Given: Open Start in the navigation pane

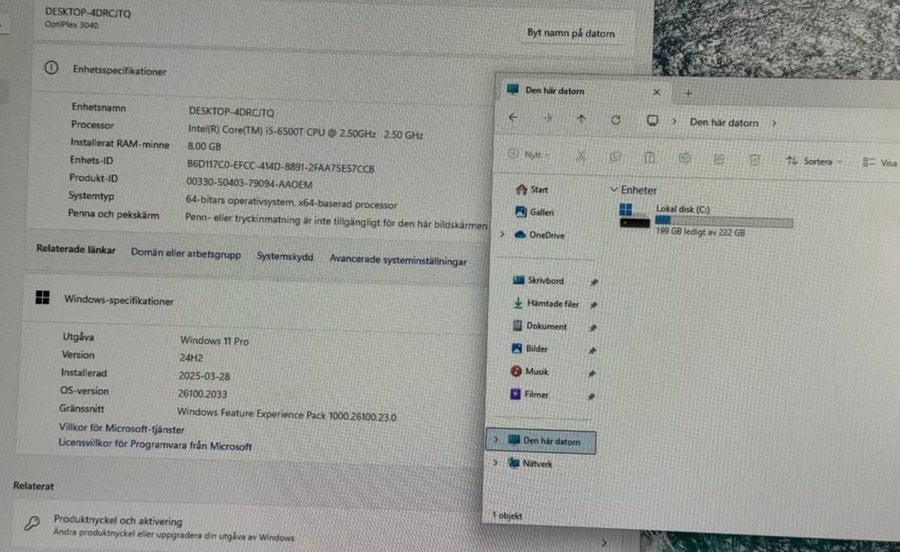Looking at the screenshot, I should 538,189.
